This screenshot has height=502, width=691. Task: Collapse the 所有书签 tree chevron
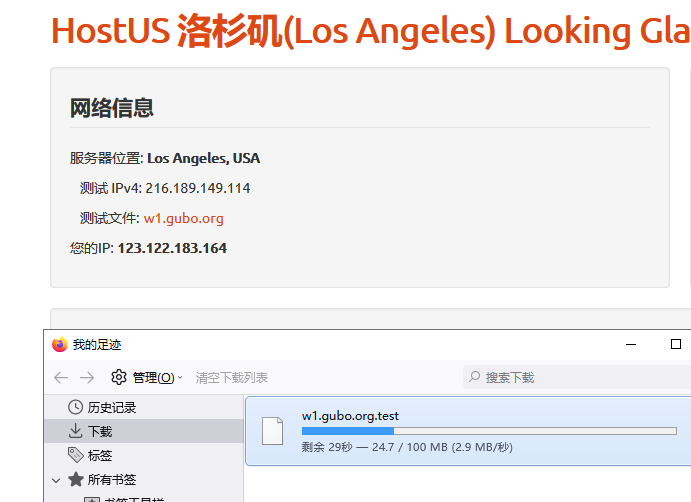[56, 480]
